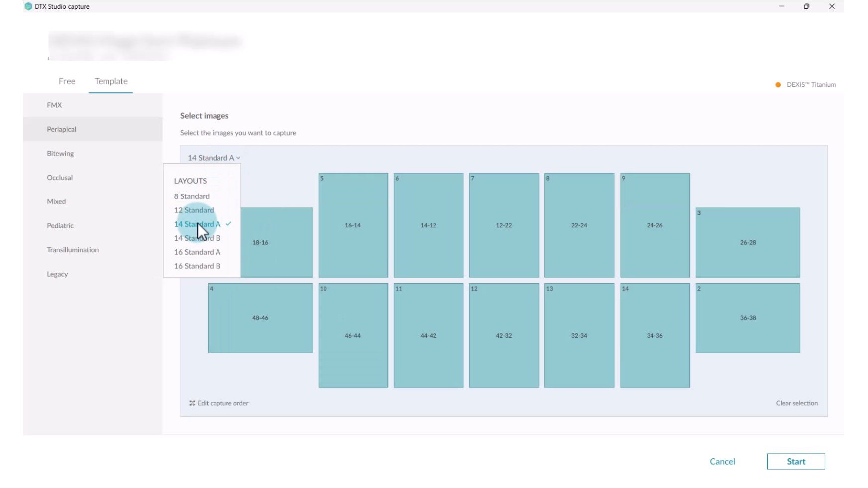Close the DTX Studio capture window
868x488 pixels.
pos(832,6)
